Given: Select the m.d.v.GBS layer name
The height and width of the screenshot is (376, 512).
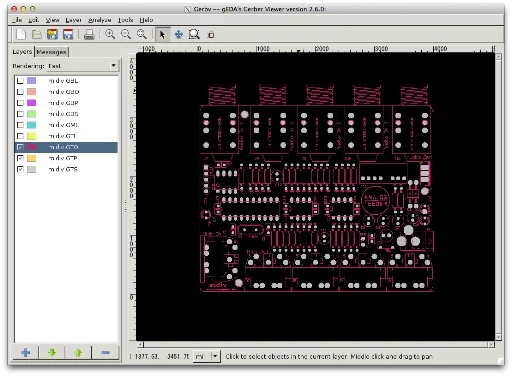Looking at the screenshot, I should [63, 114].
